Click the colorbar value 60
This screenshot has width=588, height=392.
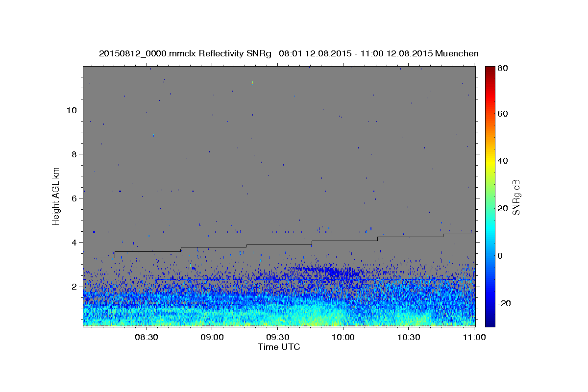pyautogui.click(x=504, y=114)
